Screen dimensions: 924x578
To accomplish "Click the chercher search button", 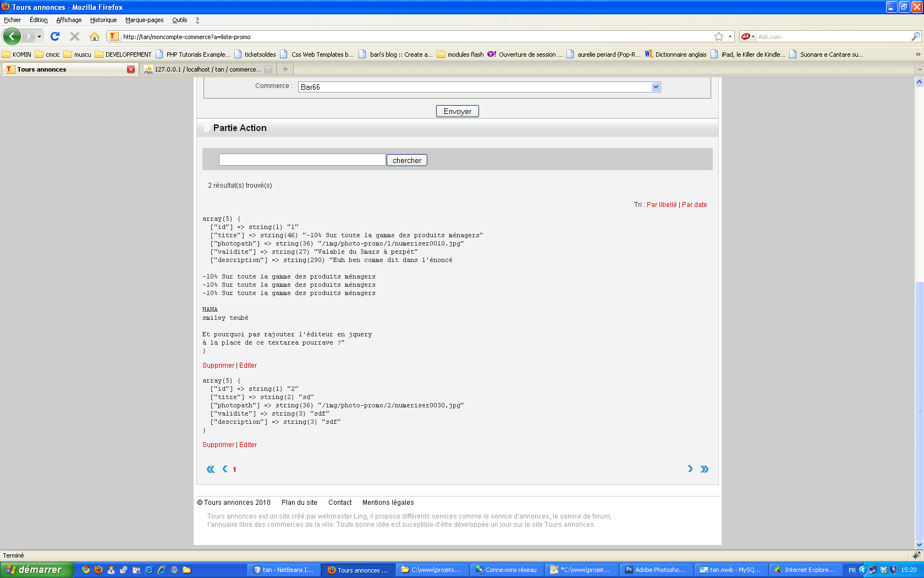I will (x=407, y=160).
